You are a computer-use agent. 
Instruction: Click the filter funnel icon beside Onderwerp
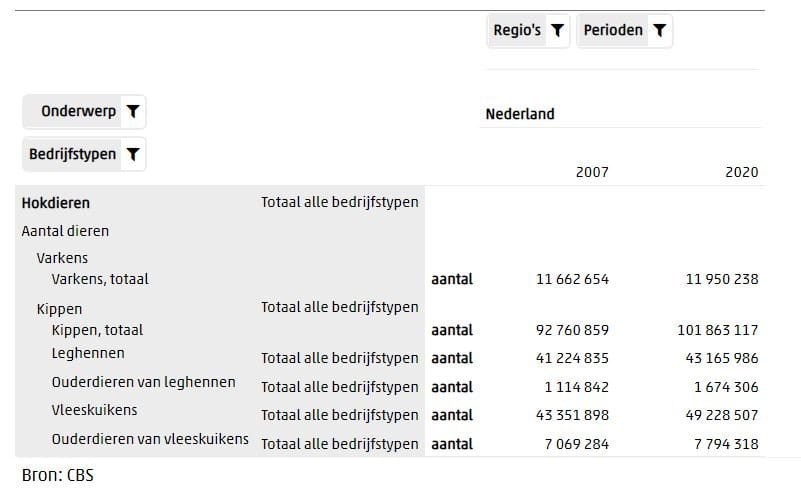(133, 112)
